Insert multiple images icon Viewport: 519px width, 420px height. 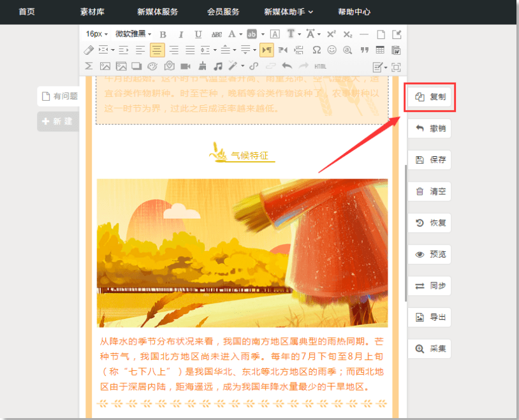pyautogui.click(x=121, y=66)
